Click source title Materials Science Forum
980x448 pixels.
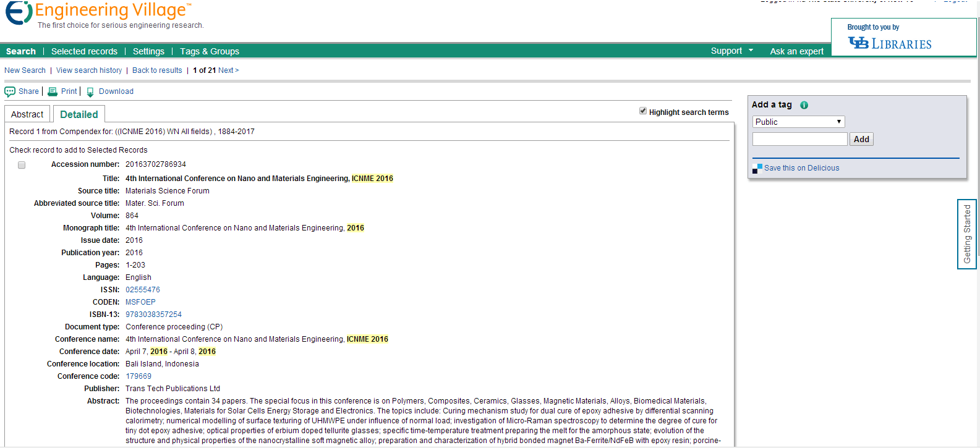(x=168, y=191)
